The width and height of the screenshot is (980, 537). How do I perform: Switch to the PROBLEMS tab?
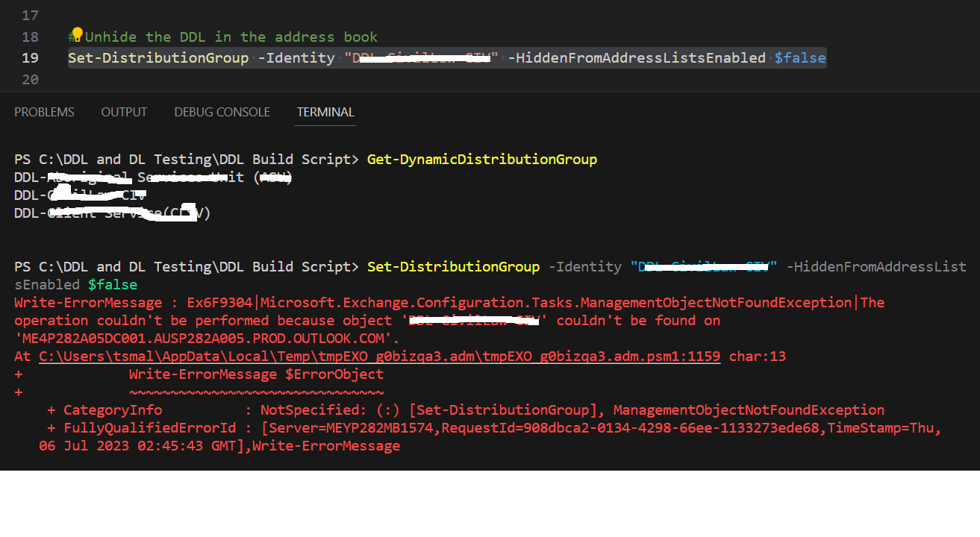click(x=43, y=112)
